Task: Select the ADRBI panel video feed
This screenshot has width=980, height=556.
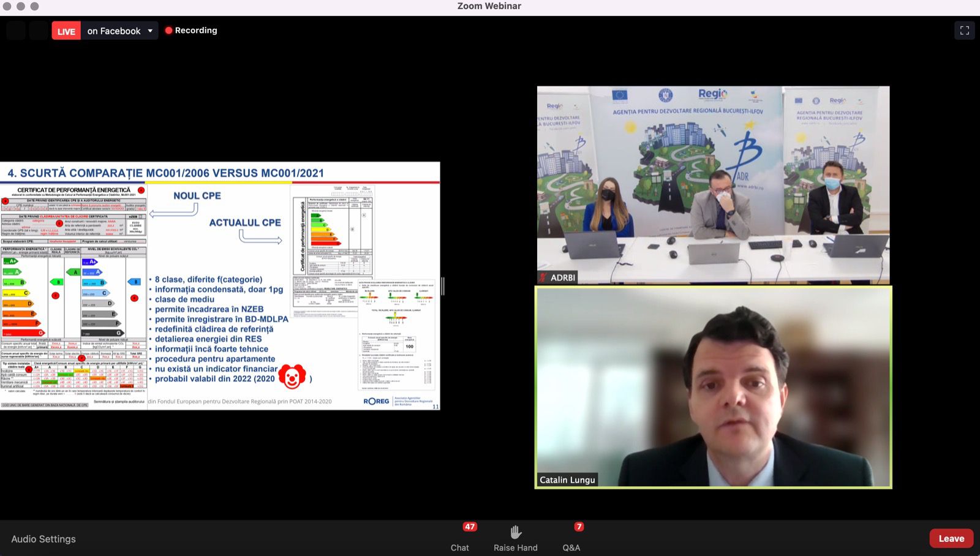Action: pos(713,184)
